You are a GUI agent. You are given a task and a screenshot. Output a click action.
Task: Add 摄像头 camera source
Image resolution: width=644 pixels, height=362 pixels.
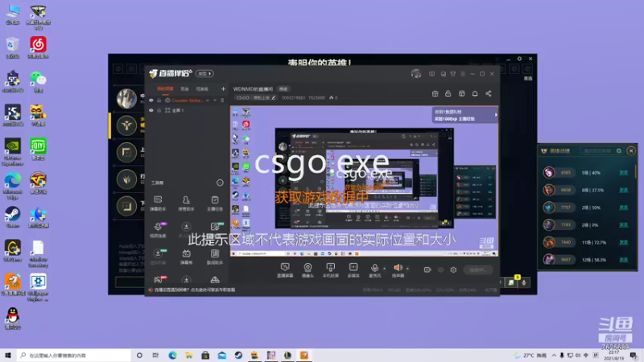pyautogui.click(x=308, y=270)
